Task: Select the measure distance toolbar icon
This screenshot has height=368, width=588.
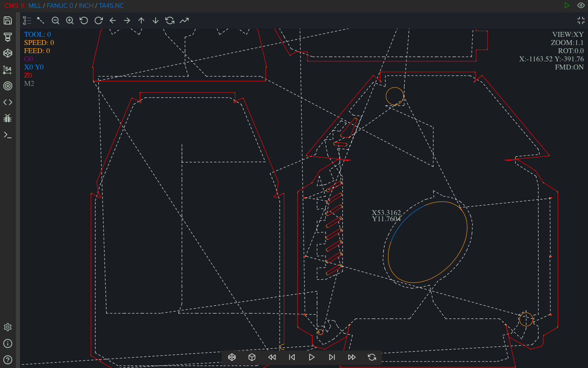Action: 41,20
